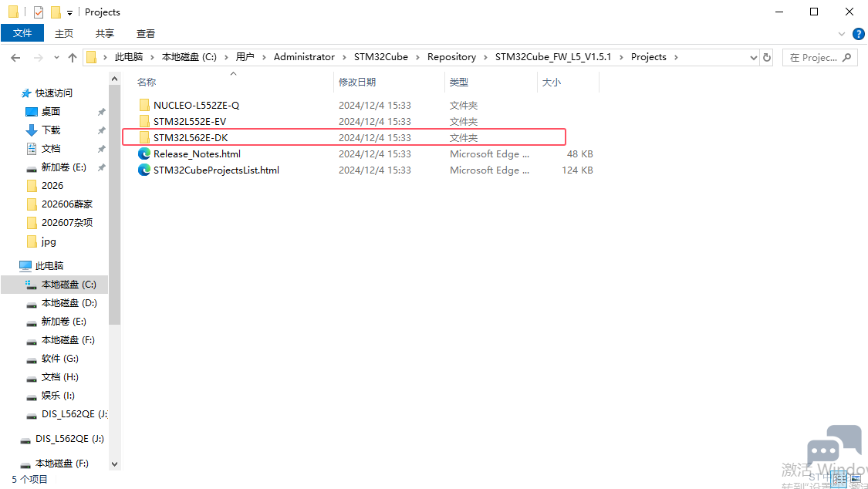Click navigation pane scrollbar up arrow
Viewport: 868px width, 489px height.
point(115,79)
